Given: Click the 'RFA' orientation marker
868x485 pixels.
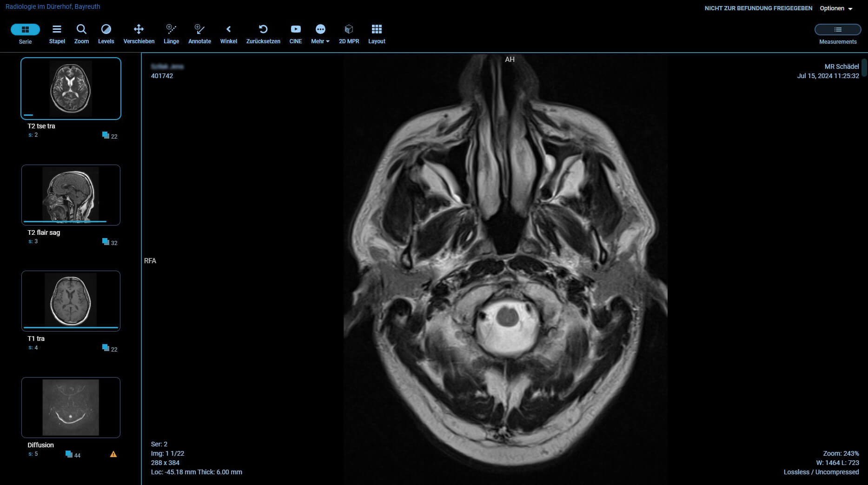Looking at the screenshot, I should [150, 261].
